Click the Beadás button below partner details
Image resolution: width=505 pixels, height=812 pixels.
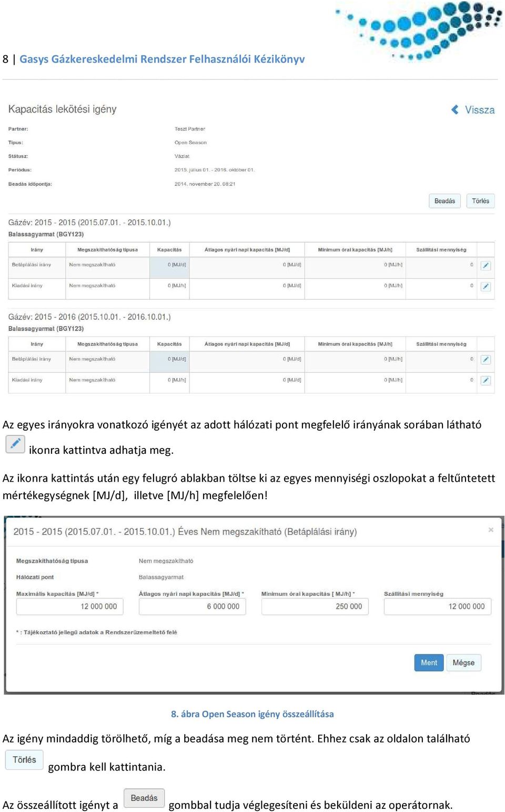(445, 201)
